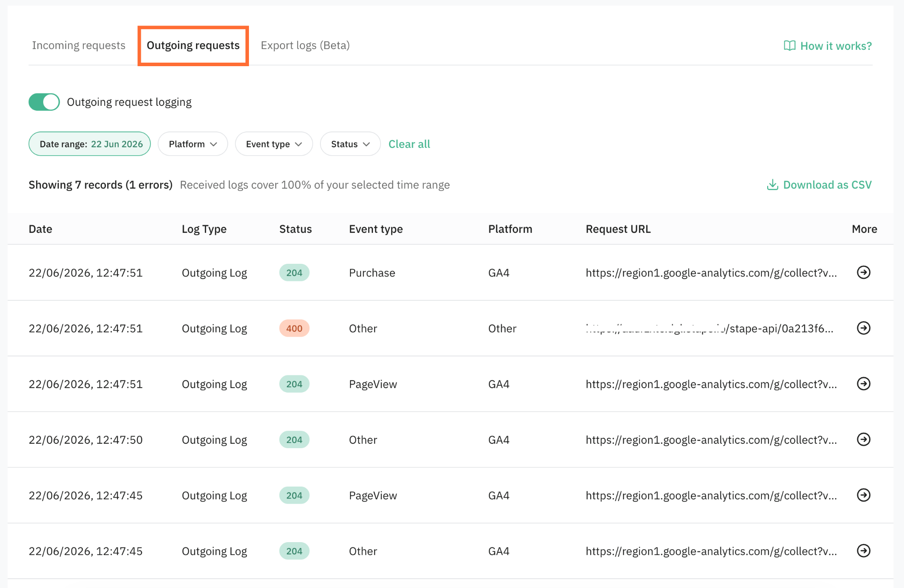Open details arrow for Other 12:47:50 row
This screenshot has width=904, height=588.
coord(863,439)
